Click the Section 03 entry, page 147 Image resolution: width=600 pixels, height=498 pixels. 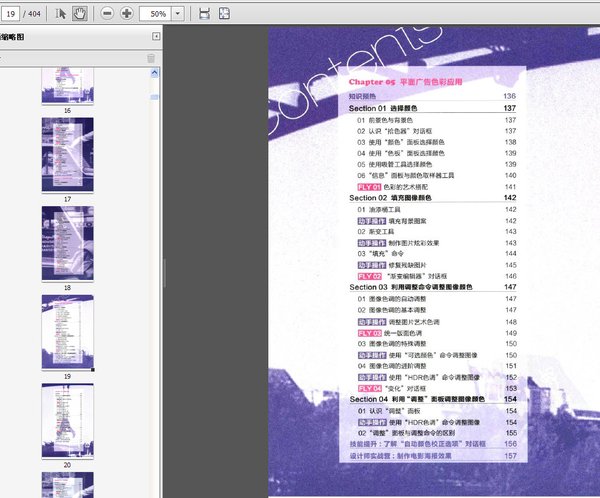(432, 287)
